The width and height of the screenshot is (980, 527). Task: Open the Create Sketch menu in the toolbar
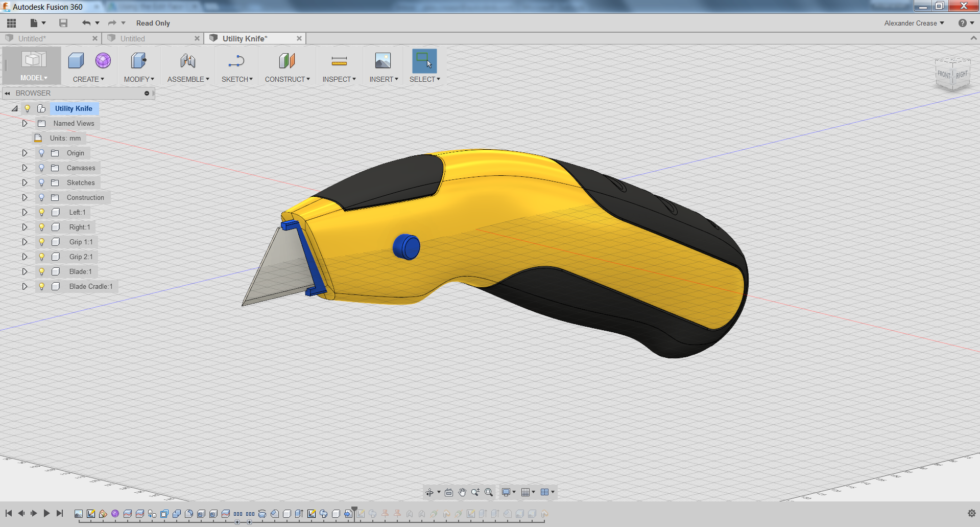(x=236, y=66)
